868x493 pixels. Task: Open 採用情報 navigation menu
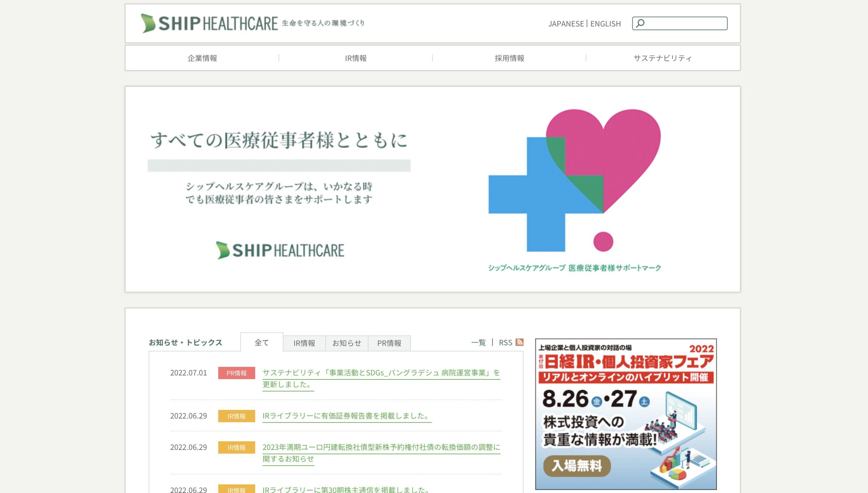coord(509,58)
